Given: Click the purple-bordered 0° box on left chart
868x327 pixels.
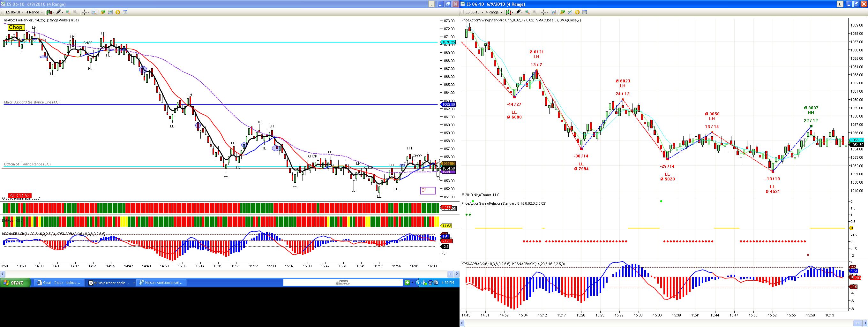Looking at the screenshot, I should [x=428, y=190].
